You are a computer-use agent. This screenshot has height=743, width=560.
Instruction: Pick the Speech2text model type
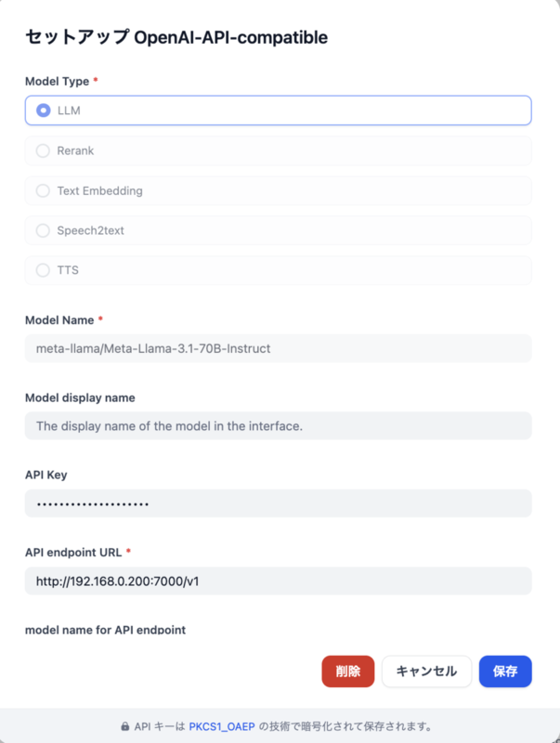point(278,230)
